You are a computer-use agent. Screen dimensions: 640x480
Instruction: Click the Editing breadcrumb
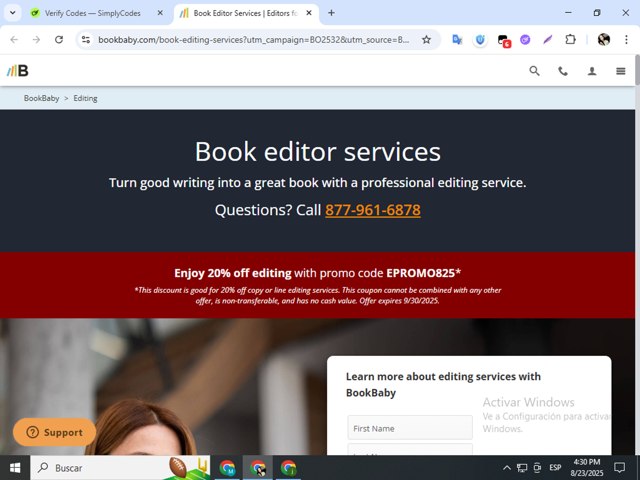point(85,98)
